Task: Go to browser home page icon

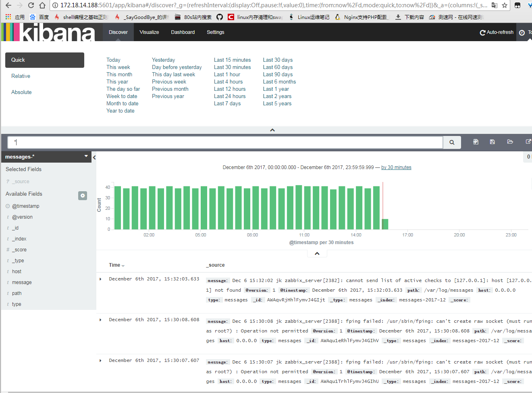Action: tap(42, 6)
